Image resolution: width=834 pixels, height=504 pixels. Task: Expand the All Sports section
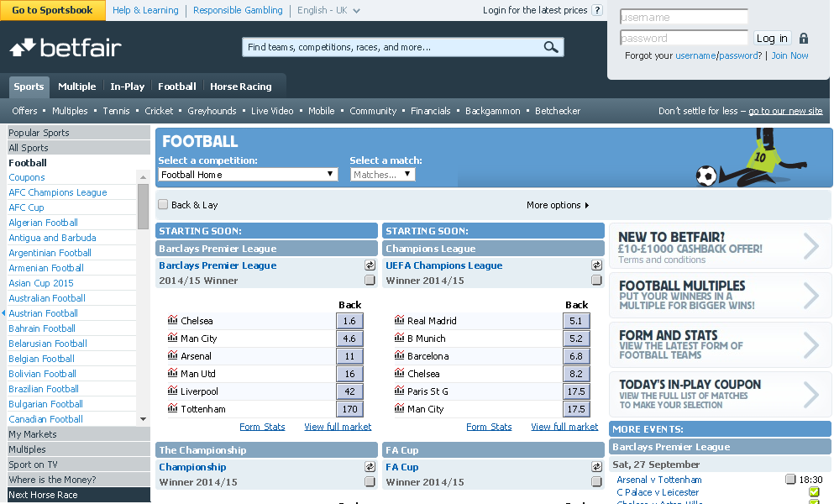(x=79, y=148)
